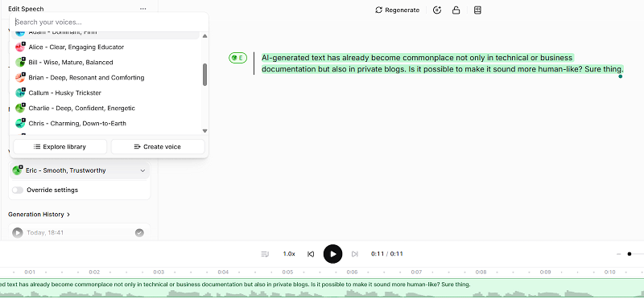Skip to previous segment
This screenshot has width=644, height=299.
(x=311, y=254)
